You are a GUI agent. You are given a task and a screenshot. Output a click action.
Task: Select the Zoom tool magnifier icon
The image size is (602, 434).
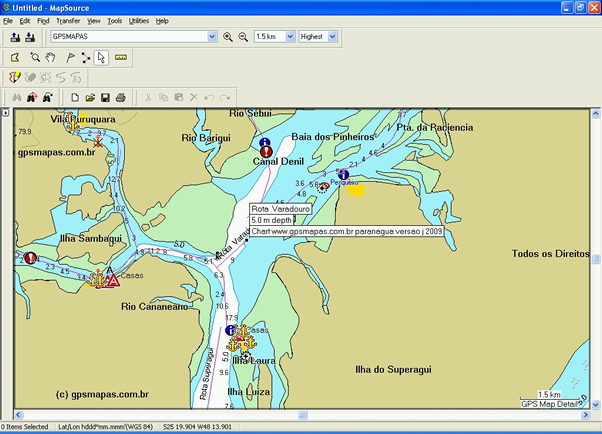(x=35, y=57)
